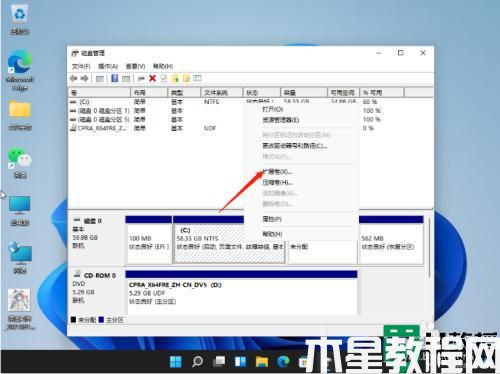This screenshot has height=374, width=500.
Task: Open the 操作(A) menu
Action: [x=108, y=66]
